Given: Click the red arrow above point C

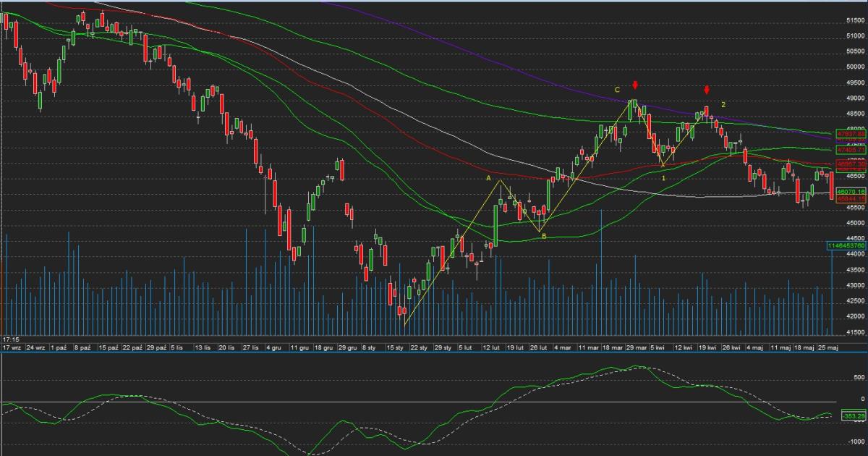Looking at the screenshot, I should (635, 87).
